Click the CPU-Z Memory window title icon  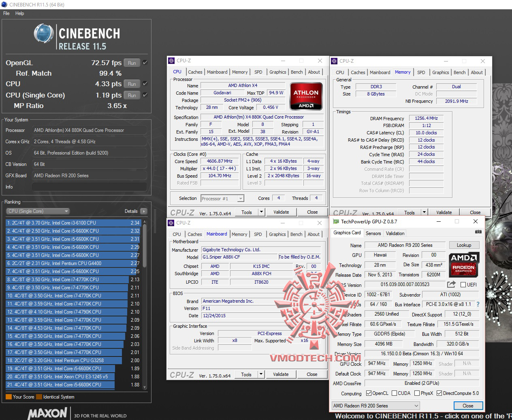[335, 61]
